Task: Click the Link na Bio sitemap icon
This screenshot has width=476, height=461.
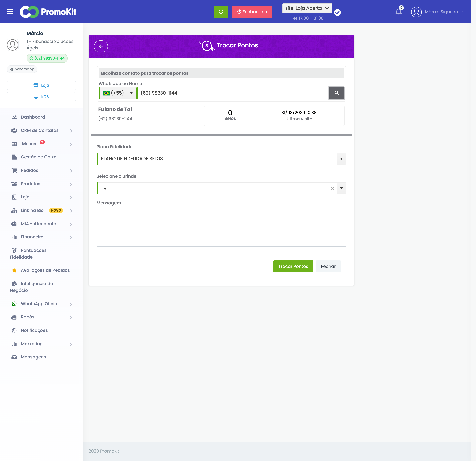Action: (14, 211)
